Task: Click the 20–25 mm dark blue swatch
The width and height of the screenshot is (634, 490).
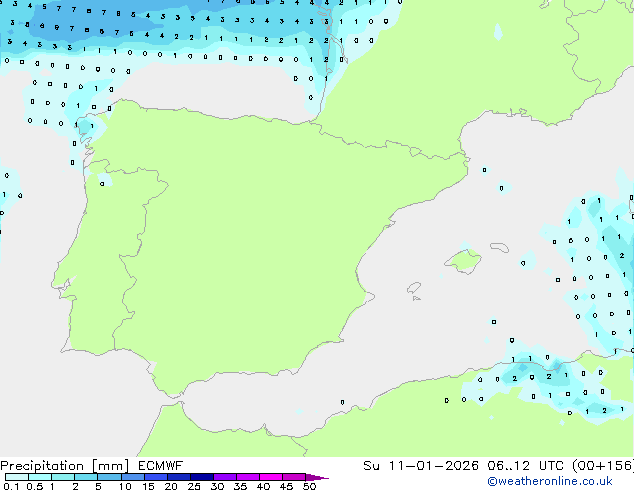Action: (179, 477)
